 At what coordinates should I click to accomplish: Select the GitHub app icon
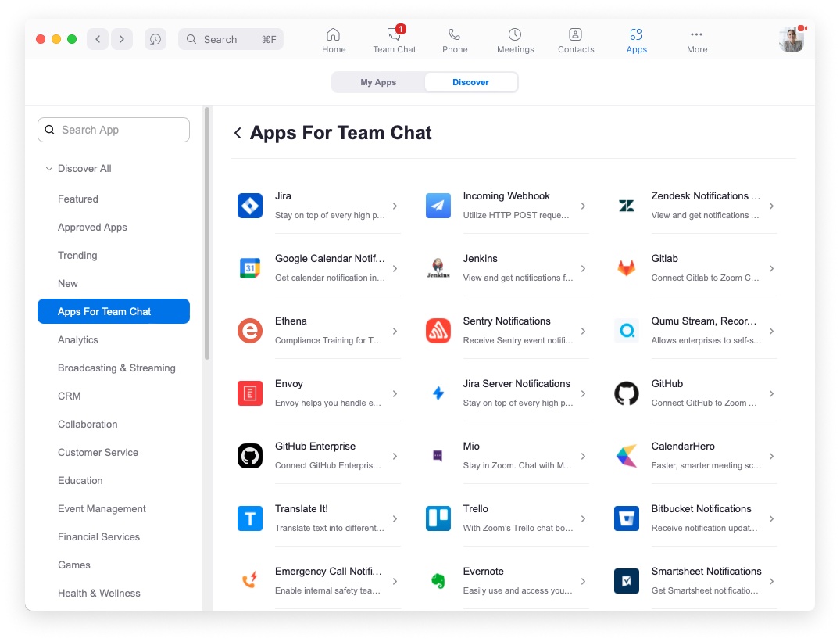(x=626, y=393)
